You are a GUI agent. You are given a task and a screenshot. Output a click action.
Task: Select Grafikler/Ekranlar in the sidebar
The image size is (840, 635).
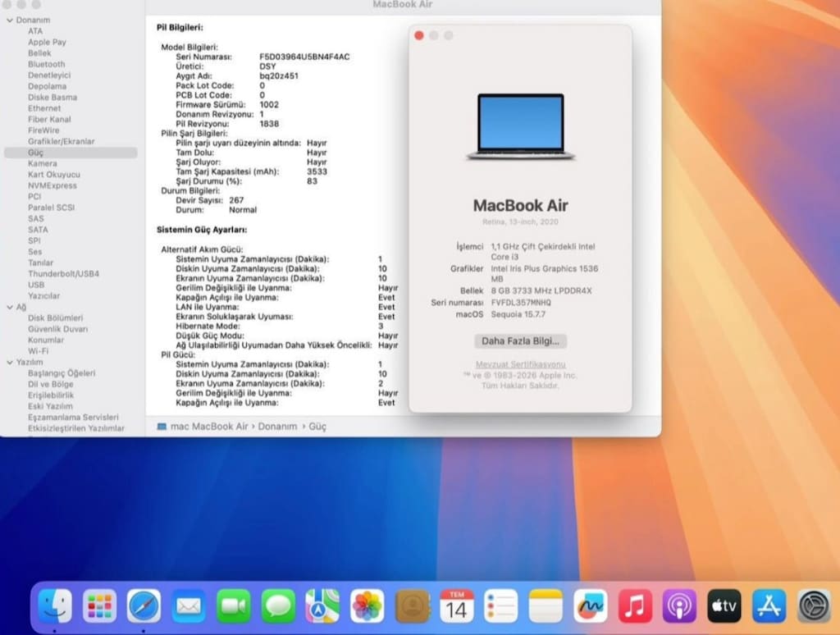click(61, 141)
